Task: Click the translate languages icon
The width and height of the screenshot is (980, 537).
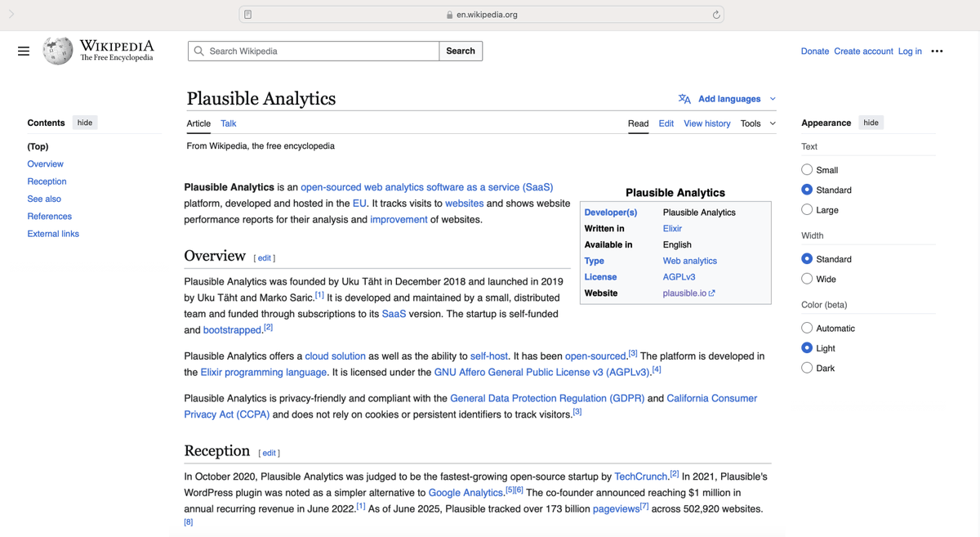Action: pyautogui.click(x=684, y=99)
